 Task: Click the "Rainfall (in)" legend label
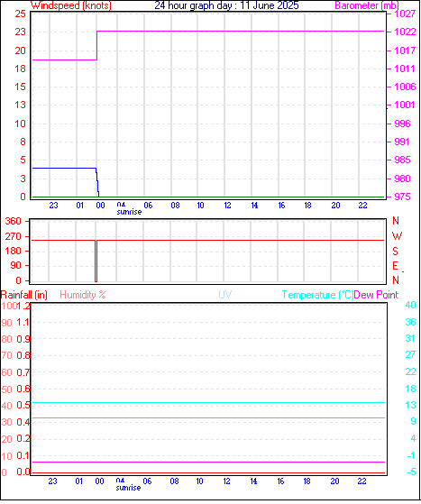tap(24, 295)
